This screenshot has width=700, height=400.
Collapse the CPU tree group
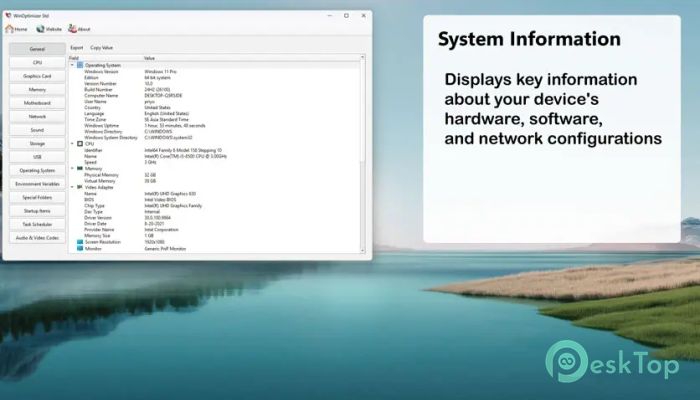point(72,144)
